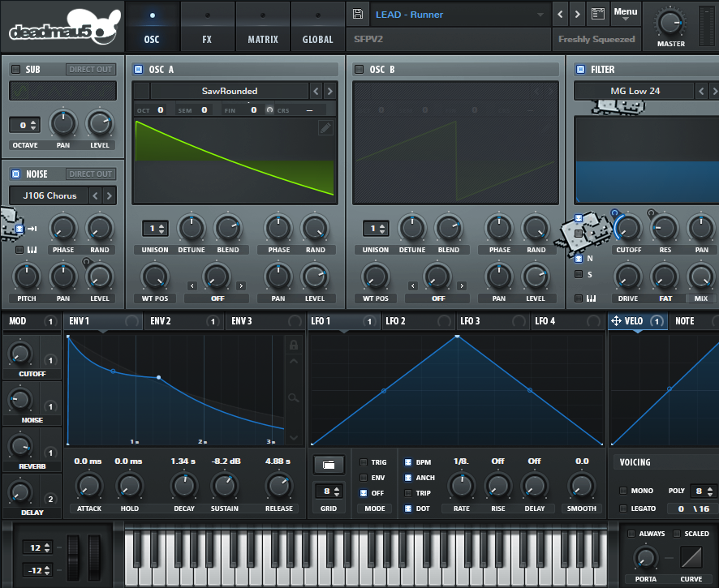Screen dimensions: 719x588
Task: Lock the ENV 1 envelope graph
Action: pos(294,345)
